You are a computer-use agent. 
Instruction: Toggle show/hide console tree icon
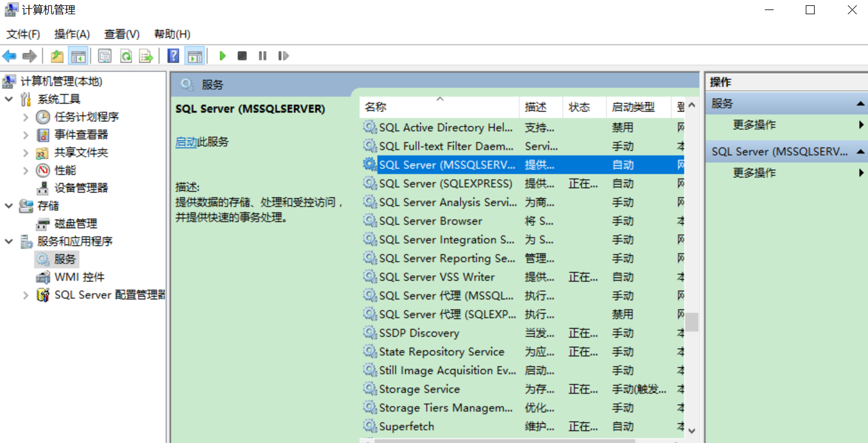[78, 56]
